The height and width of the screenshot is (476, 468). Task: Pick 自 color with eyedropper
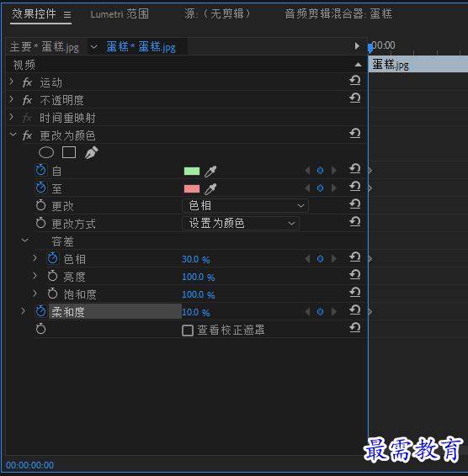point(210,172)
